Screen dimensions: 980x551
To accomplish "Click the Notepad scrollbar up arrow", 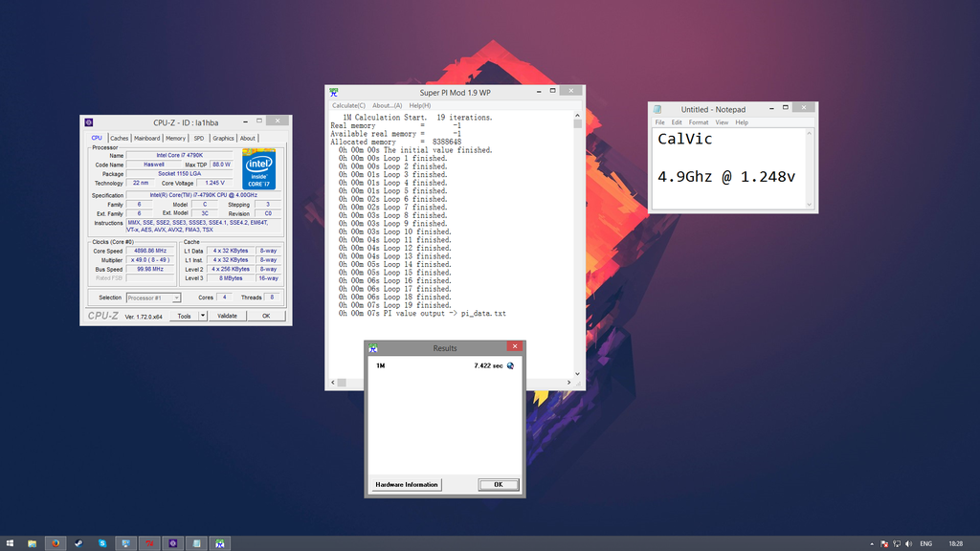I will coord(810,134).
